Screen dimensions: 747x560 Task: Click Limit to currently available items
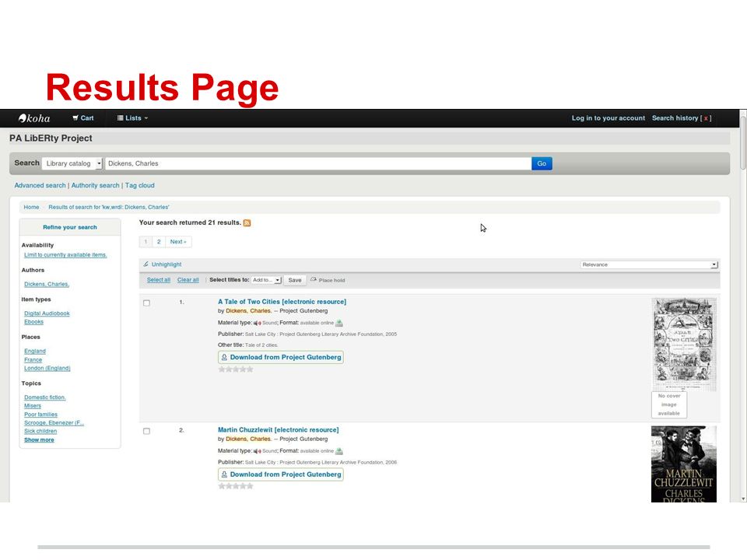point(65,255)
